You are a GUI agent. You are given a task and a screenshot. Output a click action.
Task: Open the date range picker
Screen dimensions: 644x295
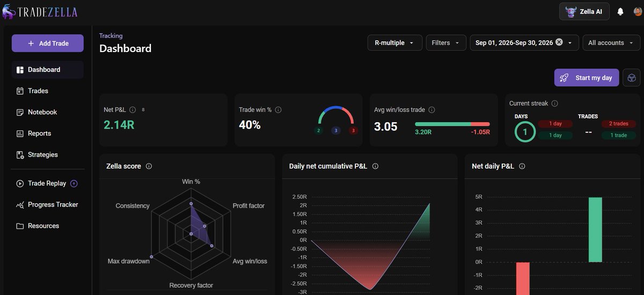click(x=525, y=43)
